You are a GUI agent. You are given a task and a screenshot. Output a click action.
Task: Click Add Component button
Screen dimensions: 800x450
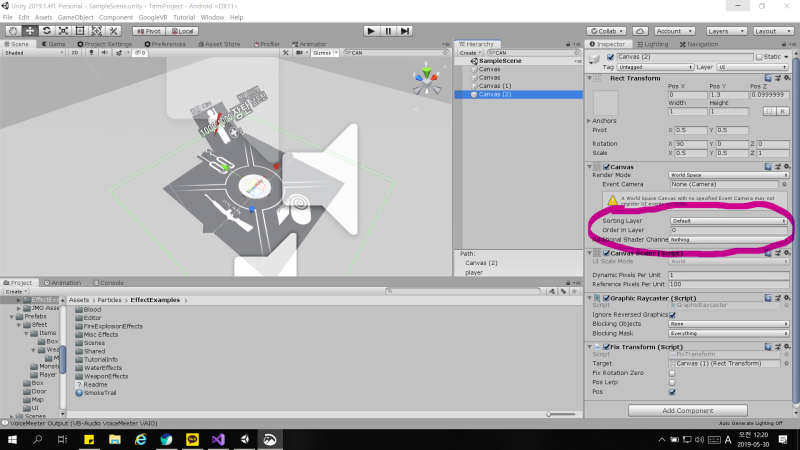click(x=688, y=411)
